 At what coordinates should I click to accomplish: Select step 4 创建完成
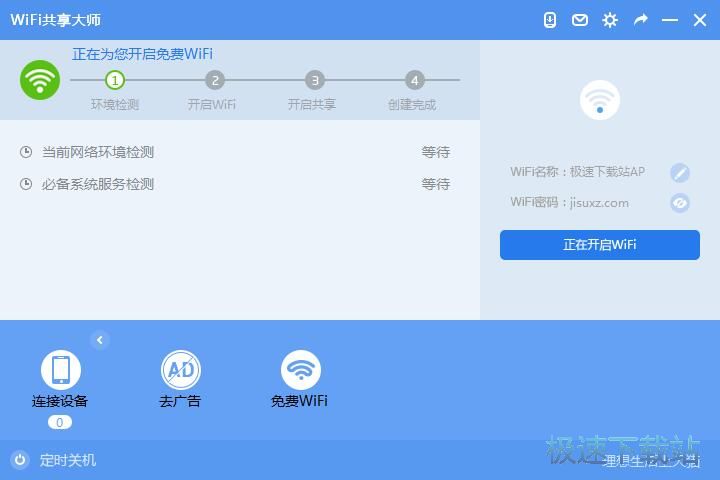pos(415,80)
